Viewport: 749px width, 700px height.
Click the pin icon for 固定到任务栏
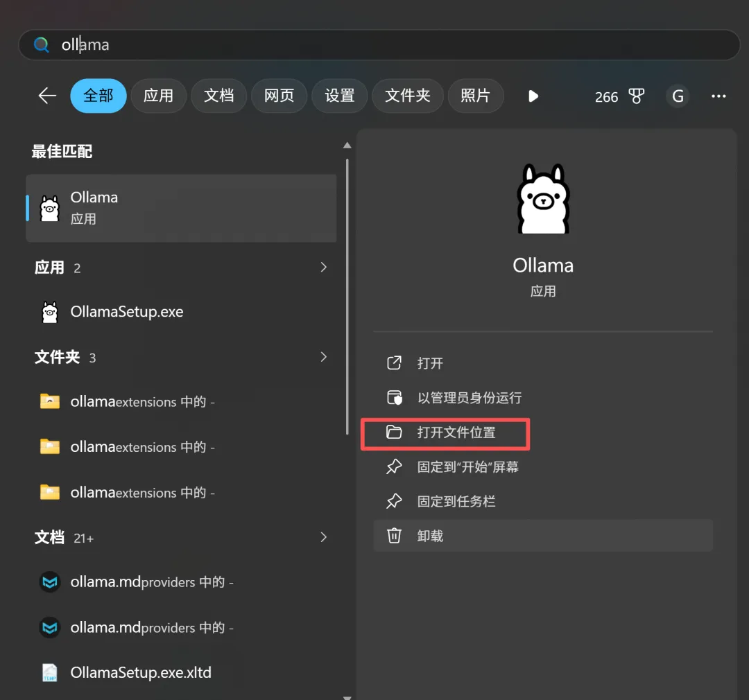pos(394,501)
